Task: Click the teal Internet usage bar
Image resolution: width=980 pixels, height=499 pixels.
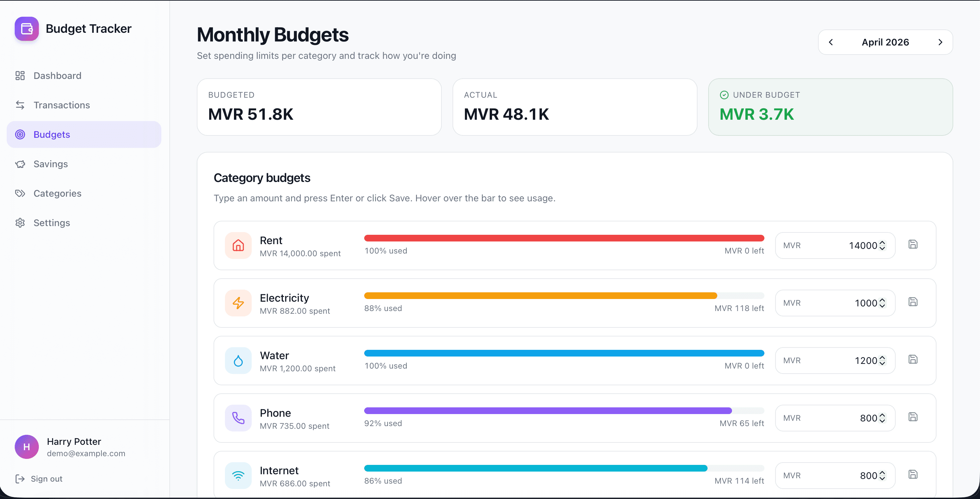Action: 536,468
